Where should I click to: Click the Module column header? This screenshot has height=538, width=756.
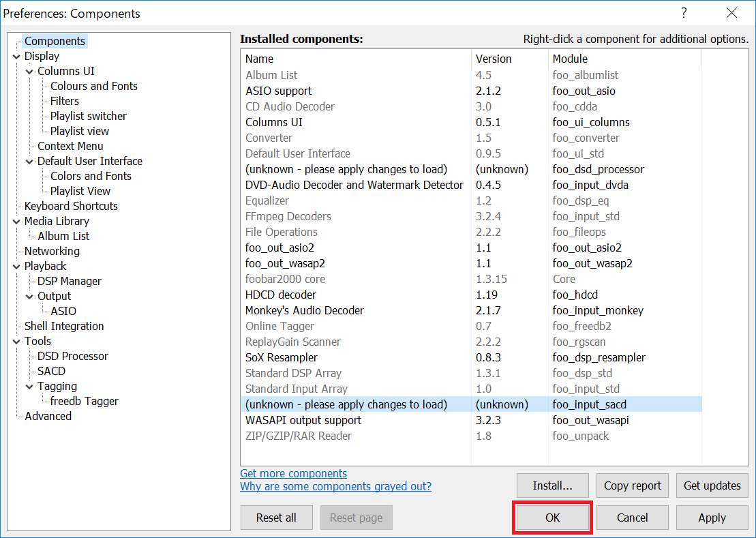point(625,59)
